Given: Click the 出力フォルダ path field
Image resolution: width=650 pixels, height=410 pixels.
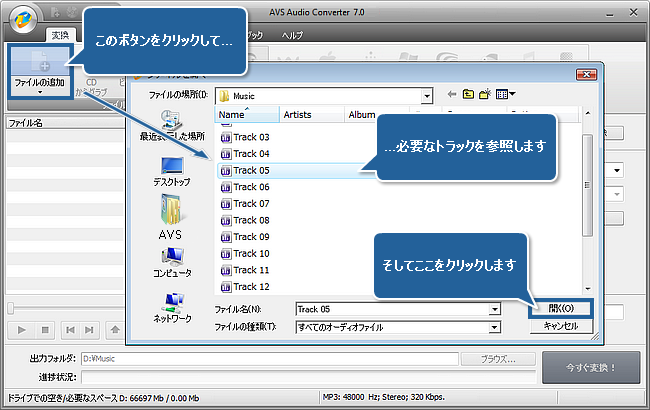Looking at the screenshot, I should coord(270,359).
